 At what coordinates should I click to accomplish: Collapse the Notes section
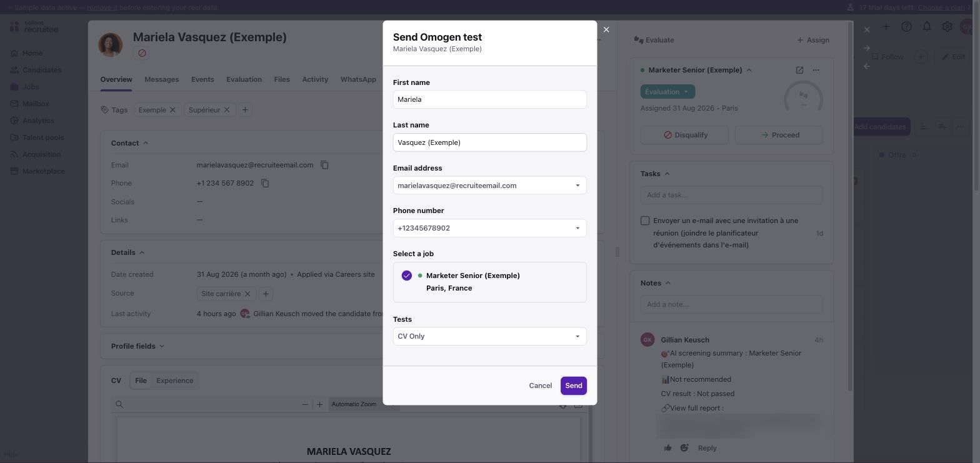(656, 283)
